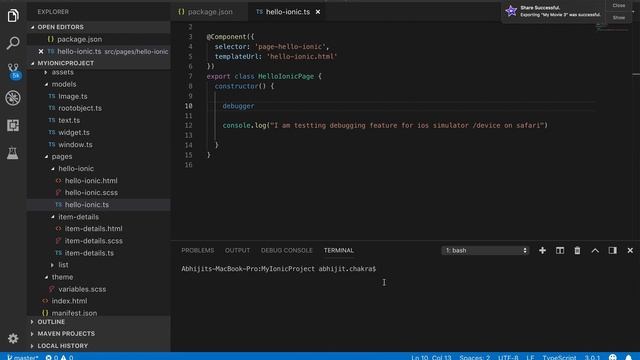Click the iMovie star notification icon
640x360 pixels.
coord(511,11)
